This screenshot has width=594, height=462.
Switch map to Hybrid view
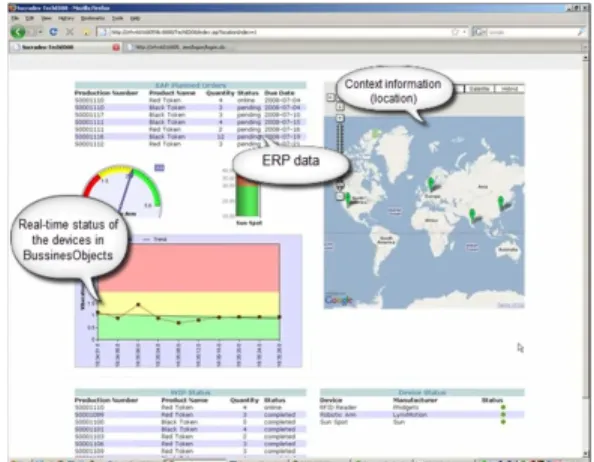pos(509,89)
